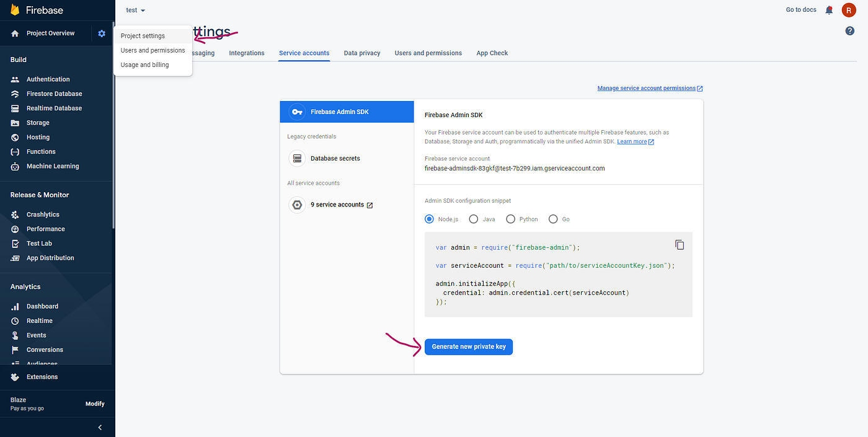Switch to the Data privacy tab
This screenshot has width=868, height=437.
[x=362, y=53]
